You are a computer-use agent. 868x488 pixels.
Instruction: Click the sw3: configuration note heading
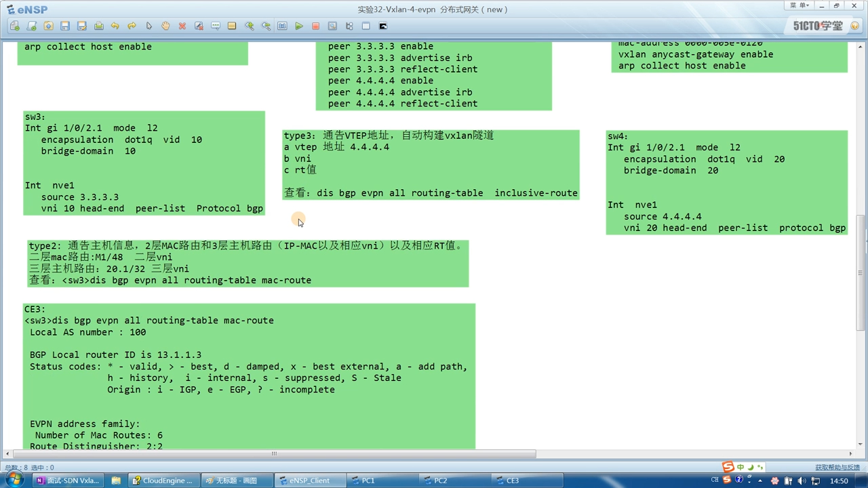tap(35, 117)
